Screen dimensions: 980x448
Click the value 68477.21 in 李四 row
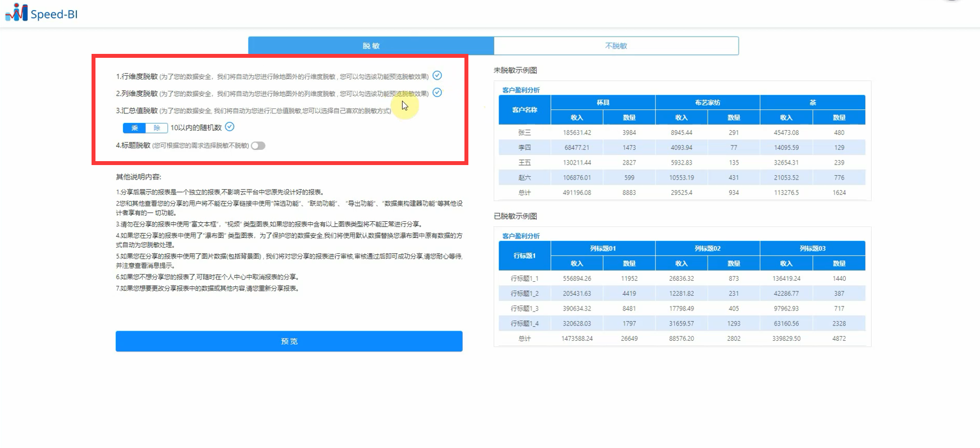pyautogui.click(x=577, y=148)
